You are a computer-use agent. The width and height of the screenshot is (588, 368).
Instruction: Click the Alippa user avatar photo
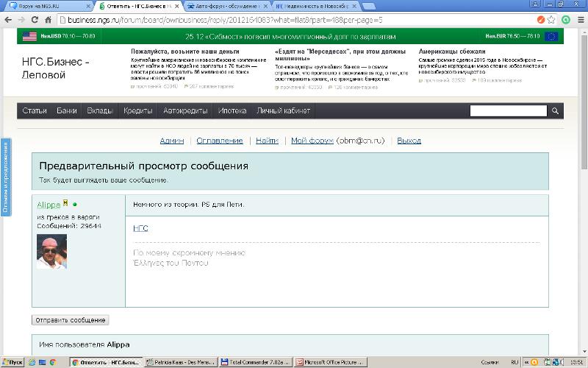tap(51, 252)
